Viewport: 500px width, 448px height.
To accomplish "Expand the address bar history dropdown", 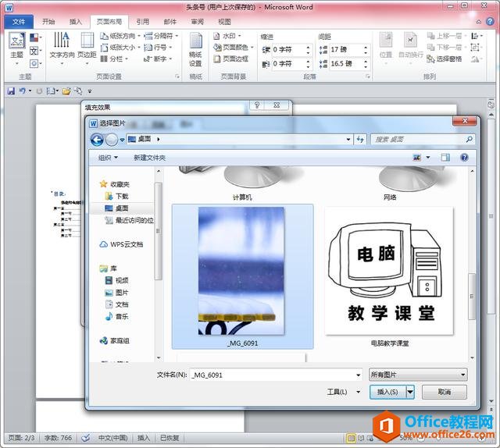I will click(x=348, y=139).
